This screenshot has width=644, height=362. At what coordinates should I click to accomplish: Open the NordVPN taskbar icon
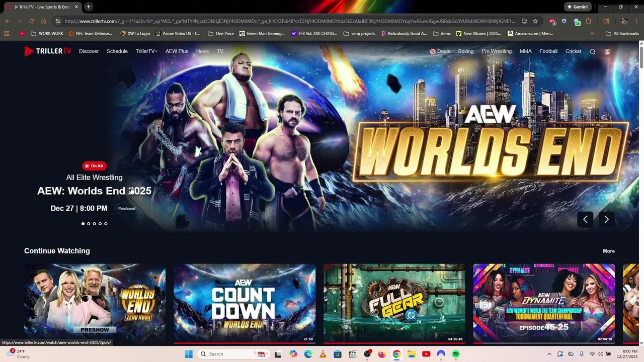tap(441, 354)
